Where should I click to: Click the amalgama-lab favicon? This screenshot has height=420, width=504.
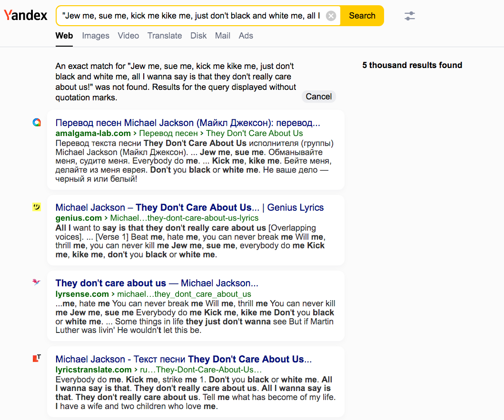pos(37,122)
